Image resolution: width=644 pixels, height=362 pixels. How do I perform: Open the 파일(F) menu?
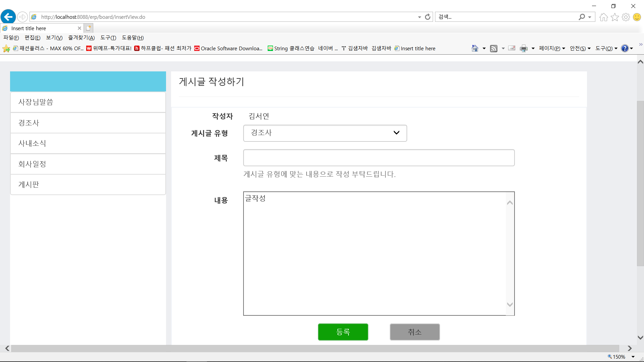[x=11, y=38]
